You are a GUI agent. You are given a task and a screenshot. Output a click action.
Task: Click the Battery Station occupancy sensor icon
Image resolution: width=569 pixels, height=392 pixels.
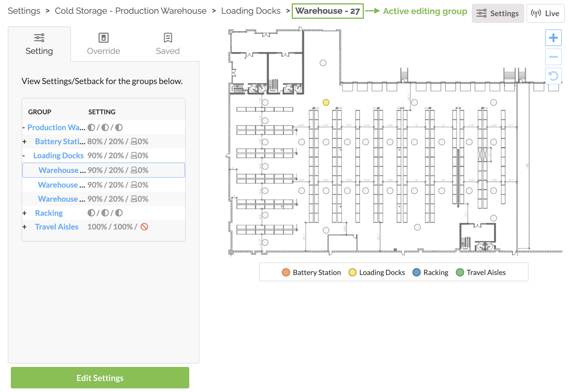134,142
